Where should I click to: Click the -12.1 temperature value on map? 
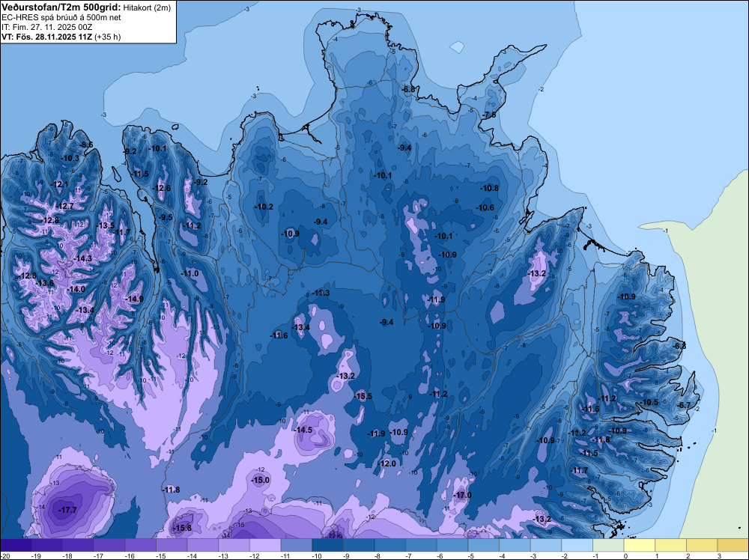click(x=60, y=184)
